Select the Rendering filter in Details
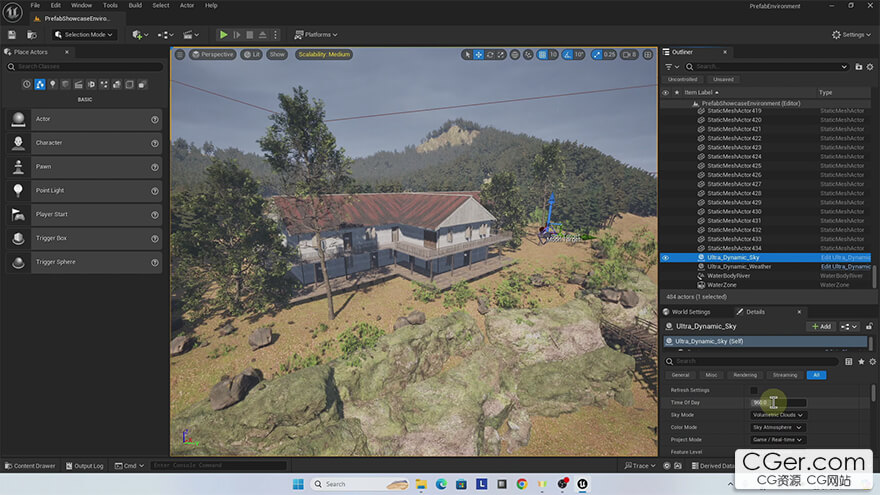This screenshot has width=880, height=495. [745, 375]
